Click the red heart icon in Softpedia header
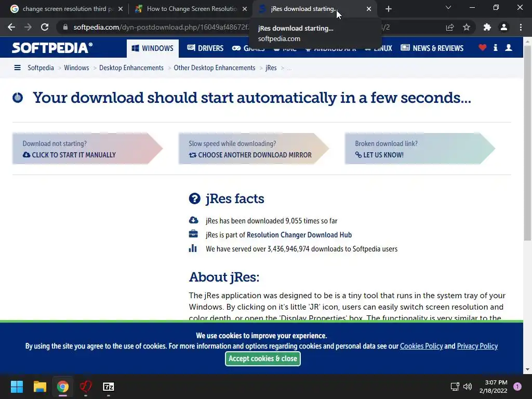Image resolution: width=532 pixels, height=399 pixels. (482, 47)
